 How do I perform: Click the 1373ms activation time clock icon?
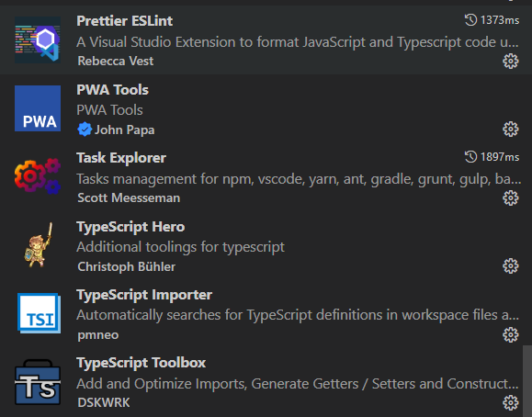click(x=471, y=20)
